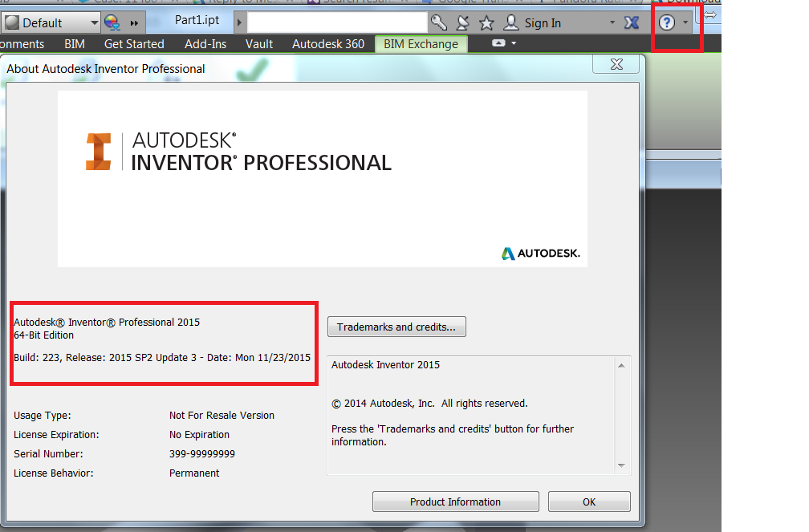The width and height of the screenshot is (809, 532).
Task: Open the Help question mark icon
Action: [x=668, y=22]
